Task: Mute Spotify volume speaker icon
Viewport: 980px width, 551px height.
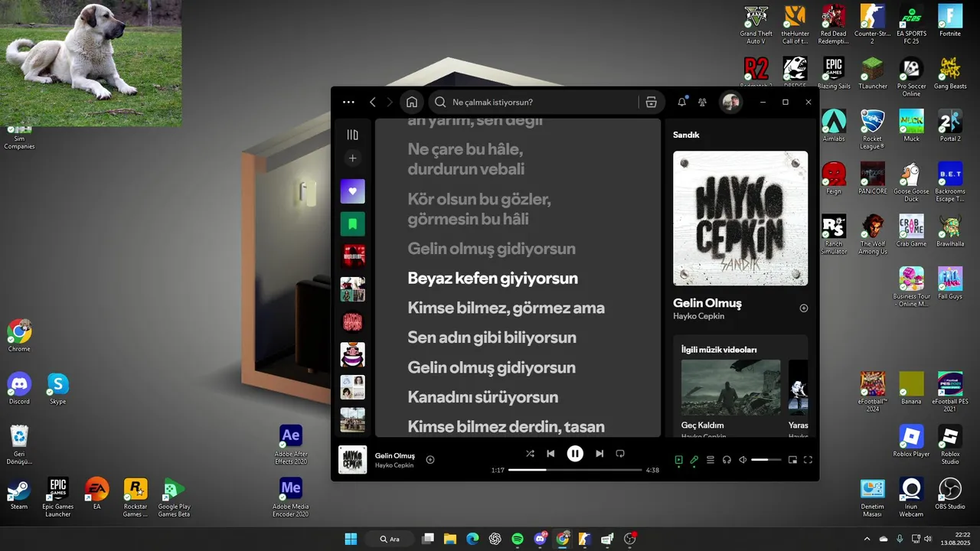Action: [x=743, y=460]
